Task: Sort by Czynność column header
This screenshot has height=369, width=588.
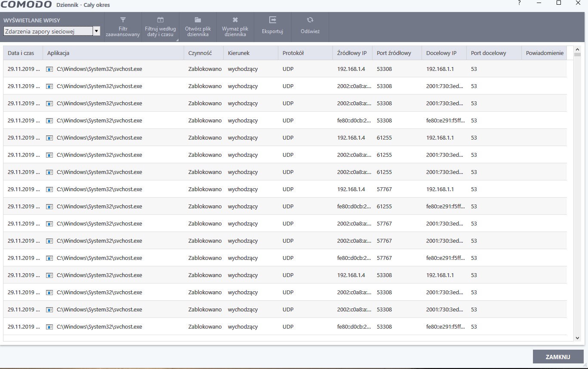Action: (204, 53)
